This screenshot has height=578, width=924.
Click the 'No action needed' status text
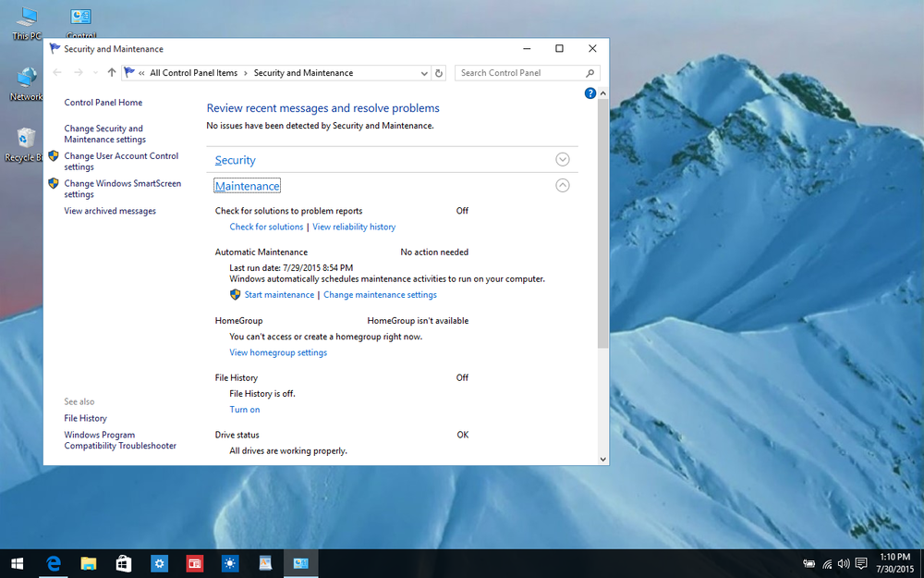tap(434, 252)
